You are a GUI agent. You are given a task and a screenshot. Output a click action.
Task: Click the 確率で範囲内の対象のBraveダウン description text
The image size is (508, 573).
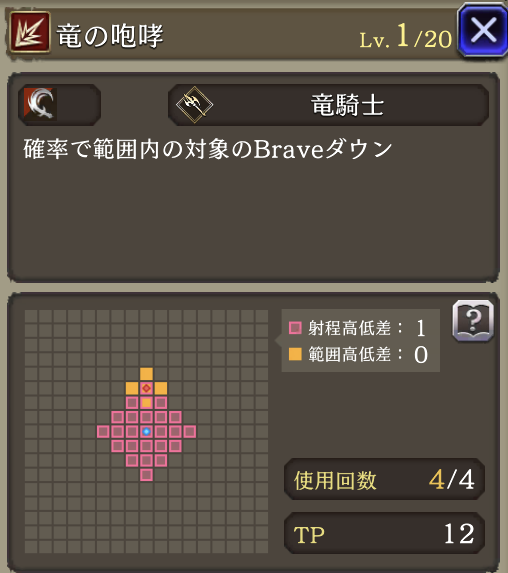pyautogui.click(x=208, y=149)
